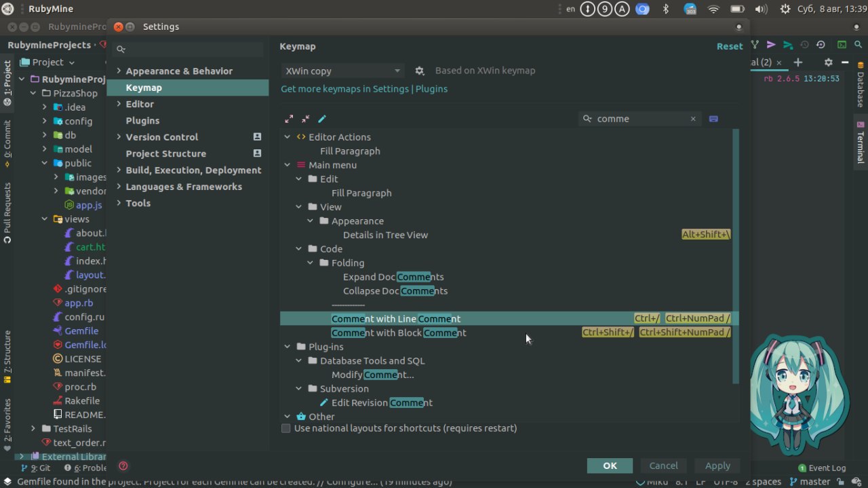Image resolution: width=868 pixels, height=488 pixels.
Task: Open the Bluetooth icon in system tray
Action: tap(666, 9)
